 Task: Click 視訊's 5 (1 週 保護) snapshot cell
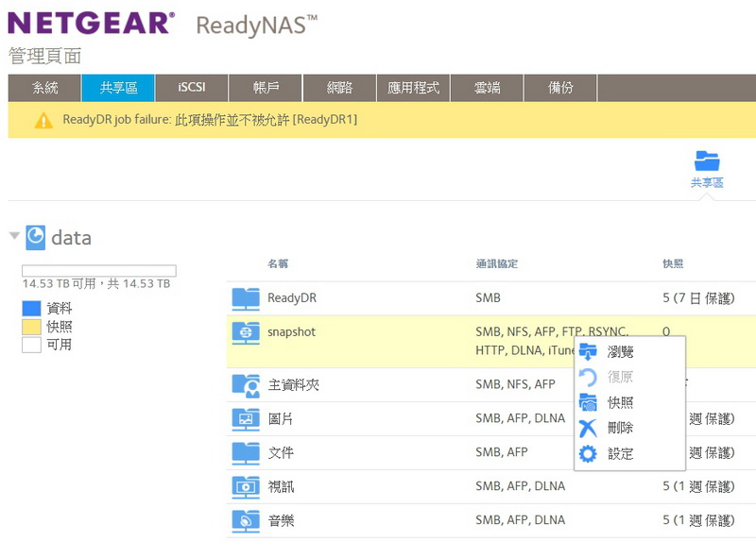[698, 486]
